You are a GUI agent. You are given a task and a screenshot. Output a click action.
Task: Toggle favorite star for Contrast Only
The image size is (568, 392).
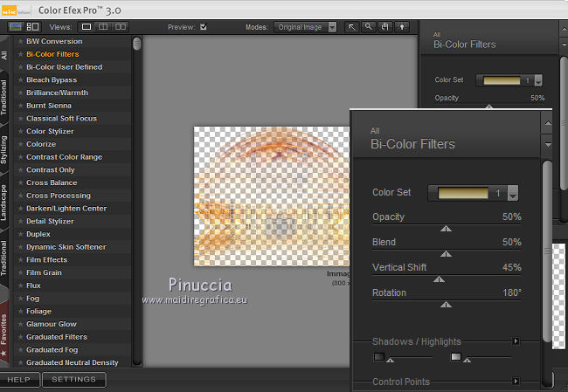(20, 169)
